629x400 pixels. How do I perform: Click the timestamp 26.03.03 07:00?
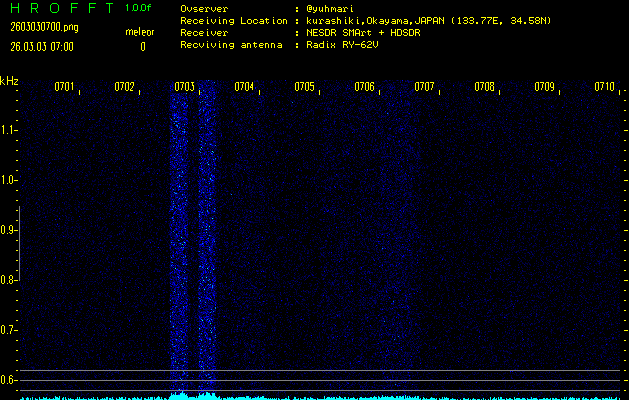(x=42, y=47)
